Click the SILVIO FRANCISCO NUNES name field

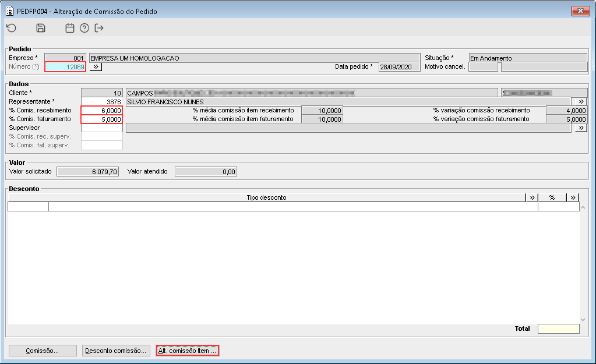pyautogui.click(x=348, y=101)
